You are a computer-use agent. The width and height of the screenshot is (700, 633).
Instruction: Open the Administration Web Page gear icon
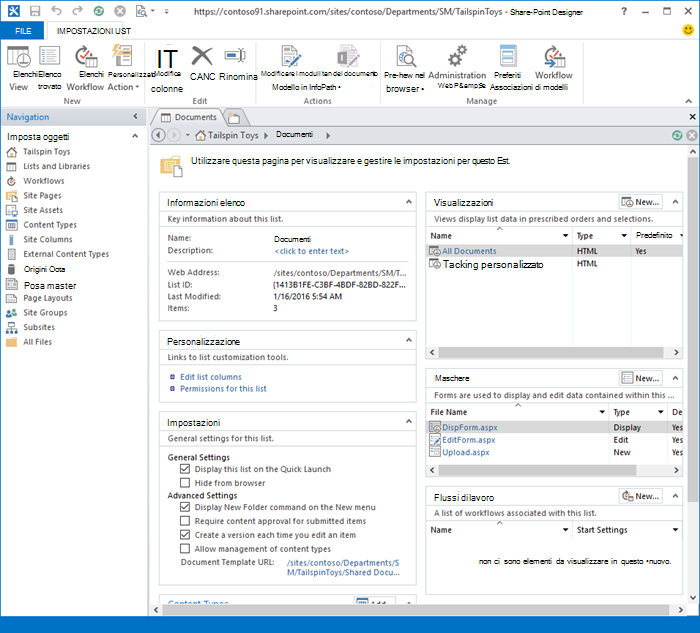(457, 56)
